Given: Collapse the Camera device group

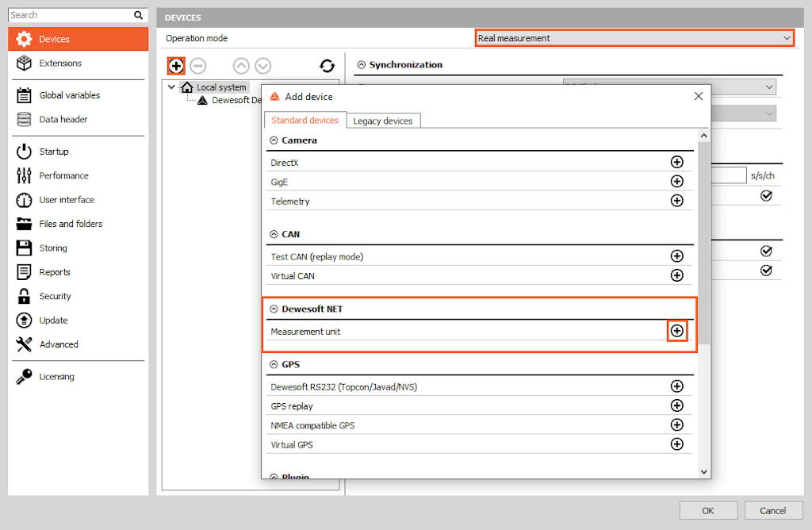Looking at the screenshot, I should (274, 140).
